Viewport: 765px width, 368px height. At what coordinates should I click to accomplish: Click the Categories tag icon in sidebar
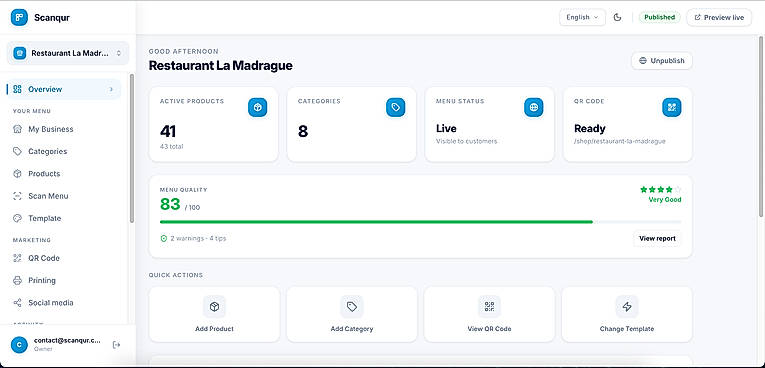(x=18, y=151)
